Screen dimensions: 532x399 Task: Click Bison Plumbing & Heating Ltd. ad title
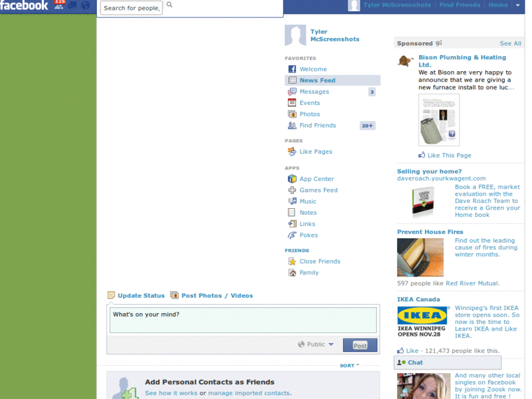coord(462,61)
